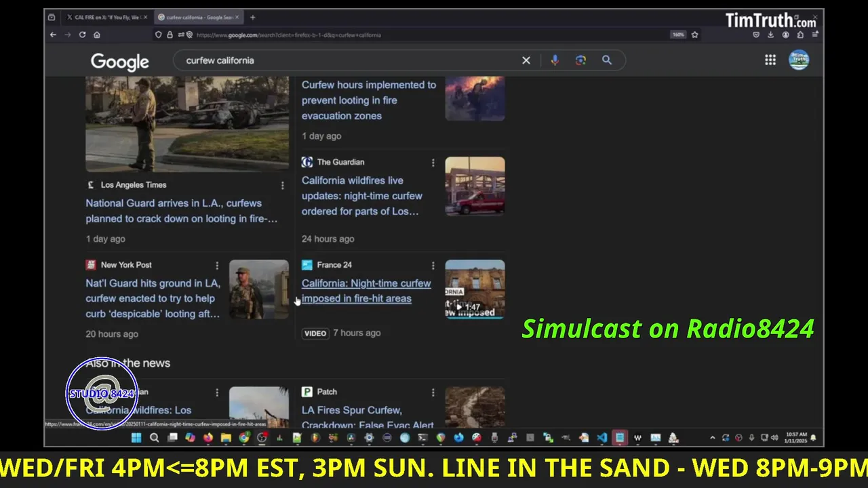Open Windows taskbar search

154,438
